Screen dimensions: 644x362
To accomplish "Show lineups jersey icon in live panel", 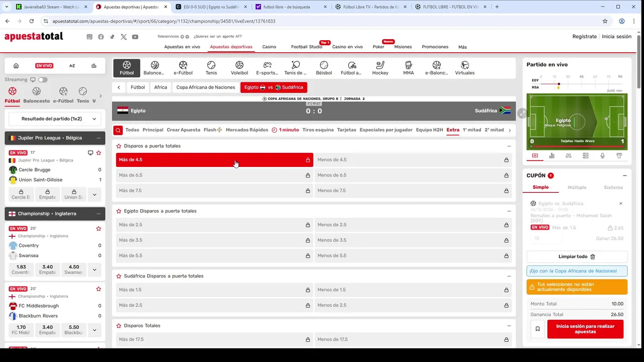I will tap(619, 156).
